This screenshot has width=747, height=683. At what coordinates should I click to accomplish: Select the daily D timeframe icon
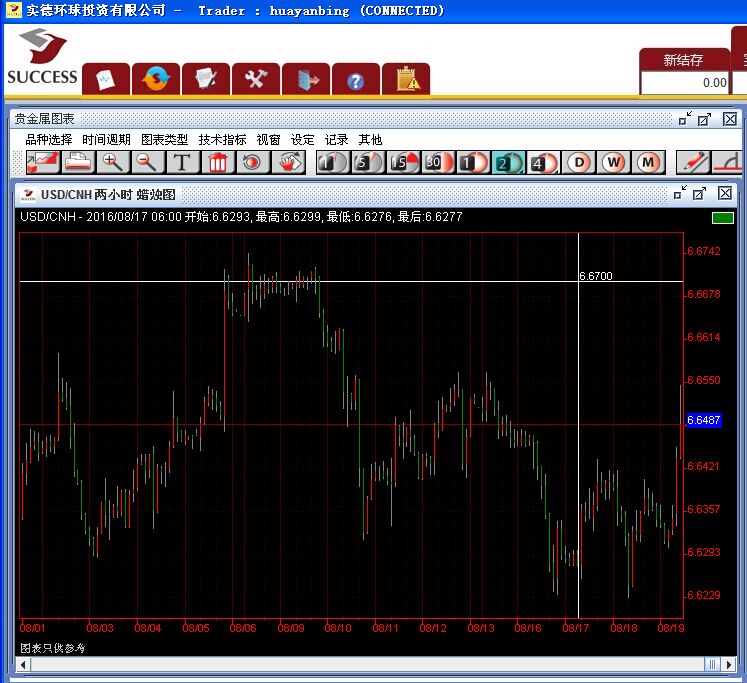pyautogui.click(x=579, y=163)
